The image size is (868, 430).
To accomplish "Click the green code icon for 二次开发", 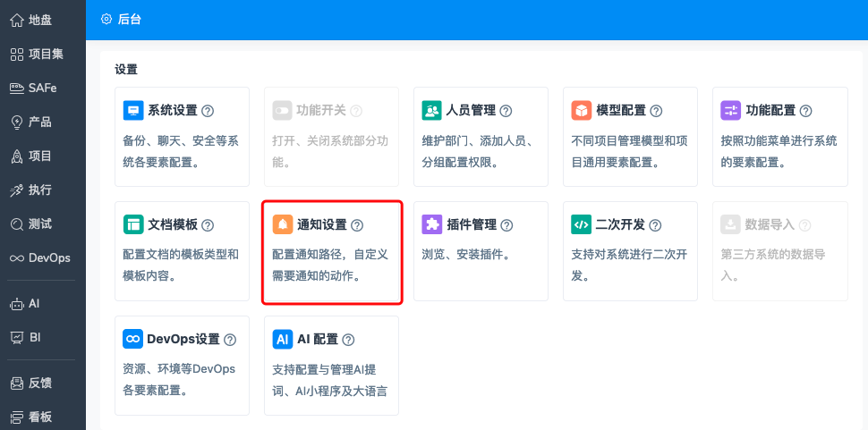I will [x=582, y=225].
